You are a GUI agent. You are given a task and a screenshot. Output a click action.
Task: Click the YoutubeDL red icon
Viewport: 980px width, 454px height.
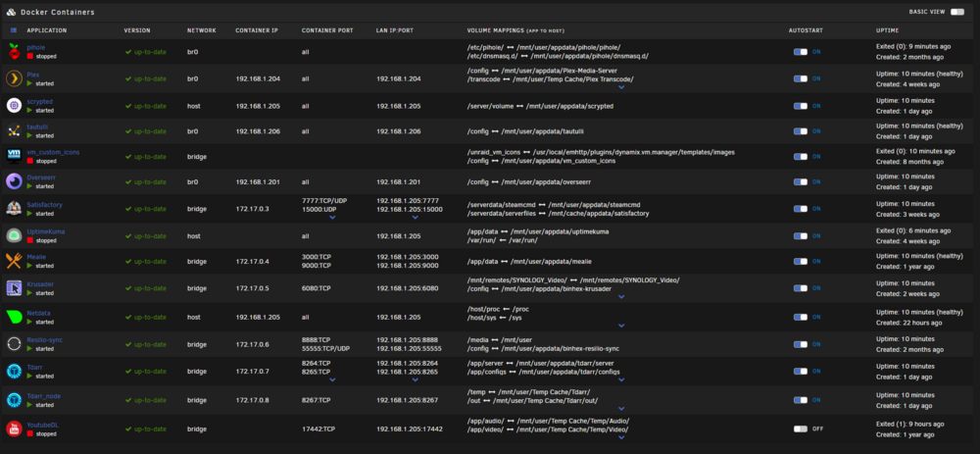pos(14,429)
